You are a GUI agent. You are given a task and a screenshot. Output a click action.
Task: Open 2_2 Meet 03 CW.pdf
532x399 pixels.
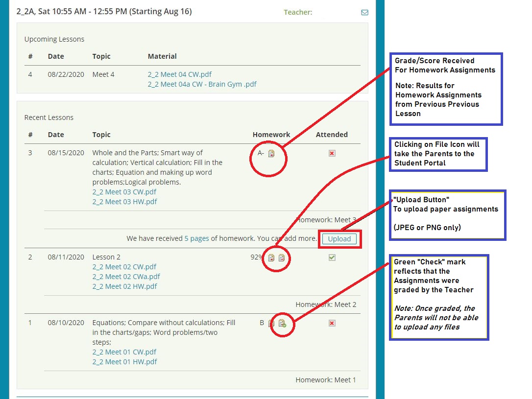[x=124, y=192]
